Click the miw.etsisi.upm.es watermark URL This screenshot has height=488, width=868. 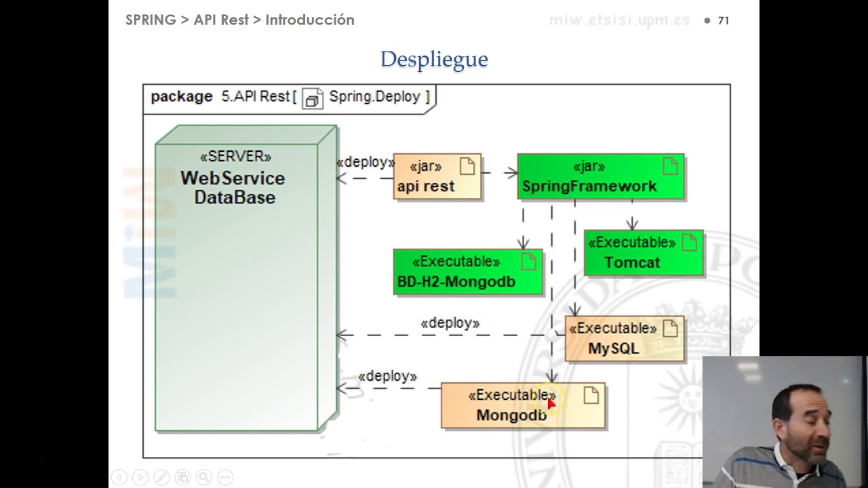(x=619, y=20)
